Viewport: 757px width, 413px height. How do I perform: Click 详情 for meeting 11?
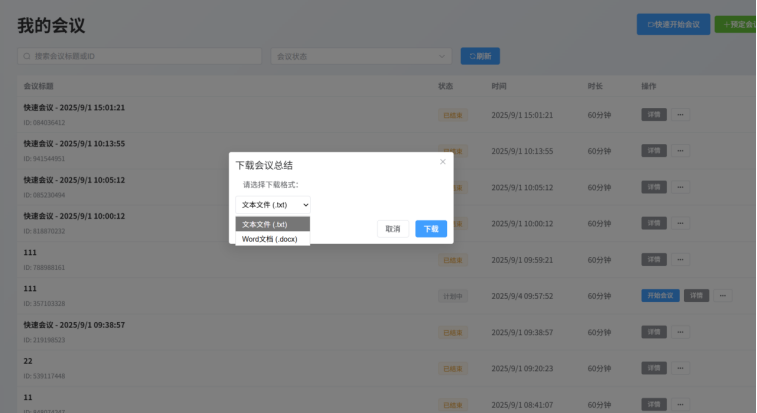pyautogui.click(x=654, y=404)
